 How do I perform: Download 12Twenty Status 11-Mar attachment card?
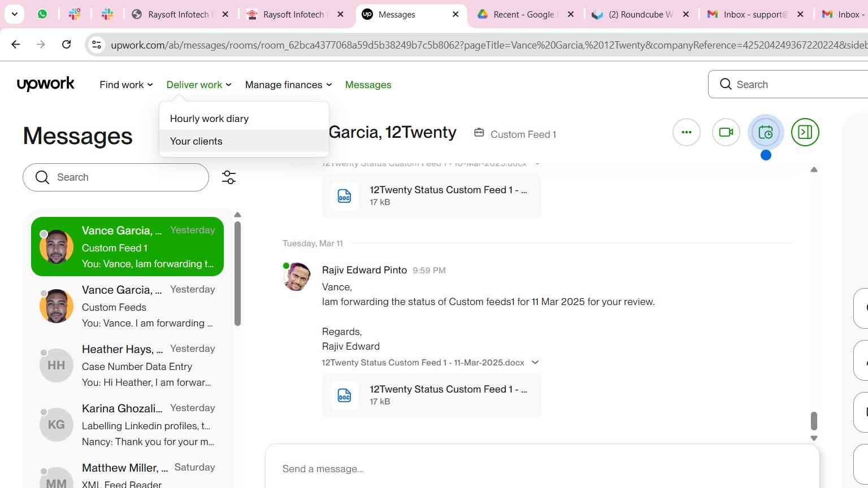click(431, 395)
